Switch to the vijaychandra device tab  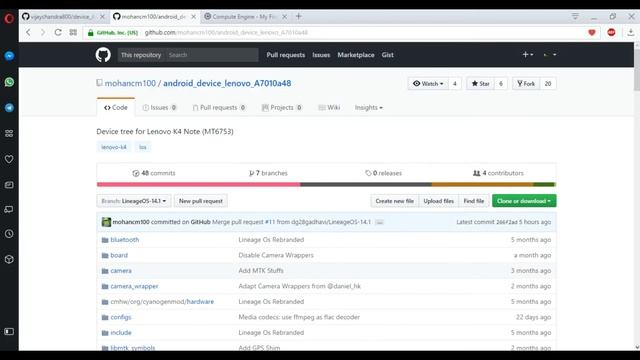pos(62,17)
